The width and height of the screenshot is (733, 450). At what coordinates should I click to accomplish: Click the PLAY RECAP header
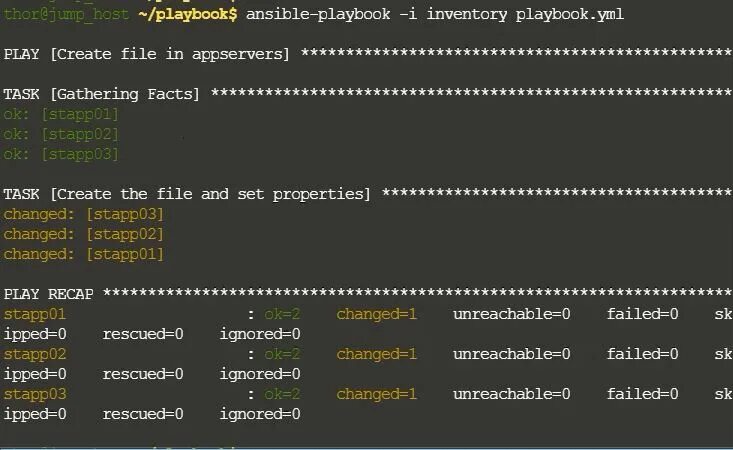click(x=49, y=294)
